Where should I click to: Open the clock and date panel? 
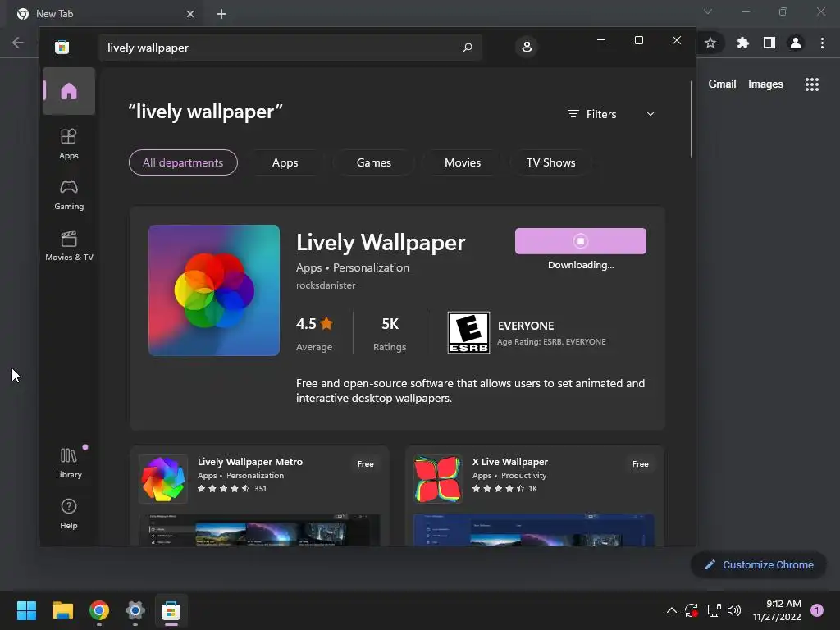pyautogui.click(x=777, y=610)
